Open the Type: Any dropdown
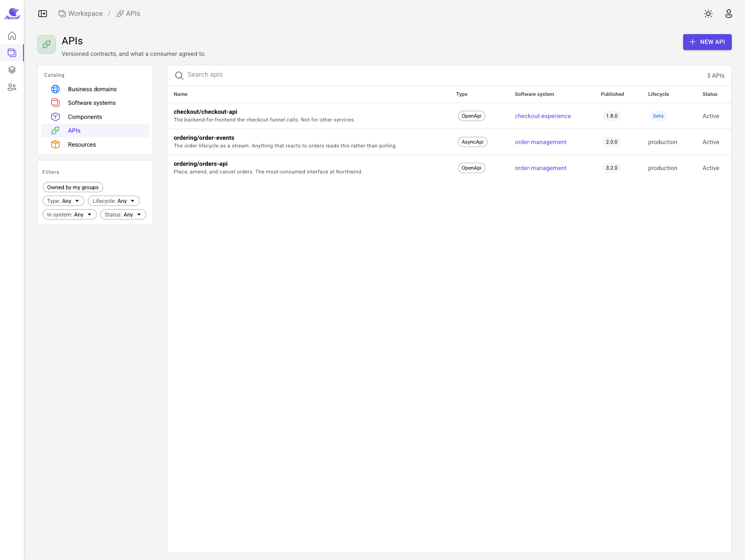This screenshot has width=745, height=560. click(64, 201)
